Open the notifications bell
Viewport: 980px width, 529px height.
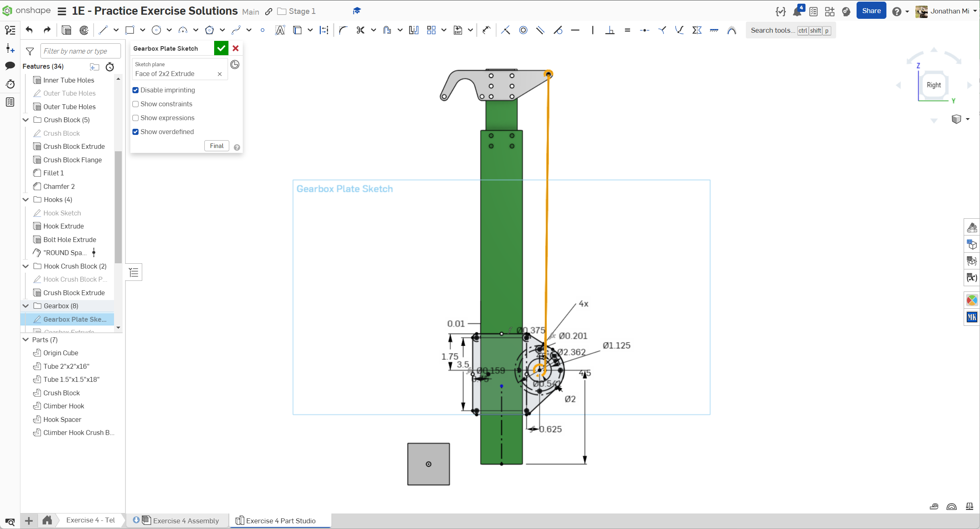click(797, 11)
